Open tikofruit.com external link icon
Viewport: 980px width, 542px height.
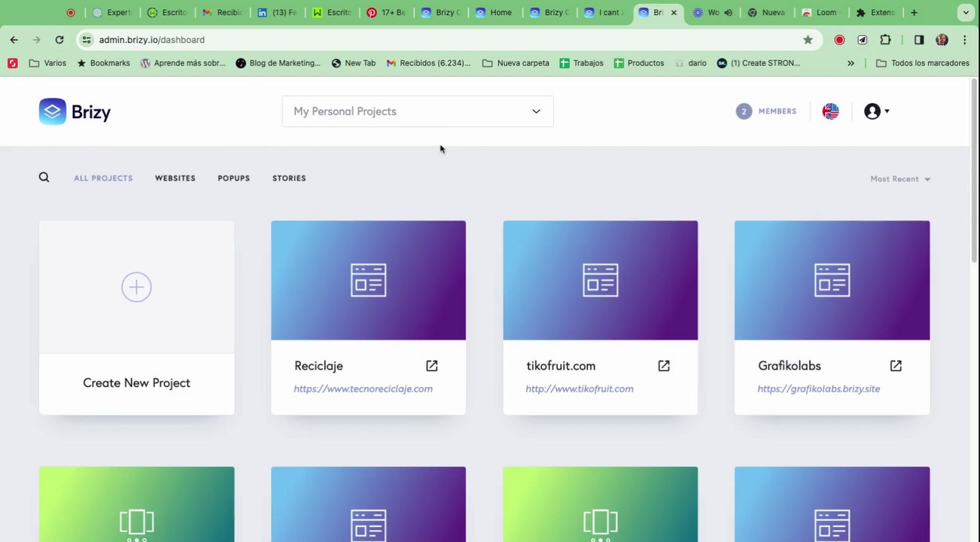pyautogui.click(x=663, y=366)
